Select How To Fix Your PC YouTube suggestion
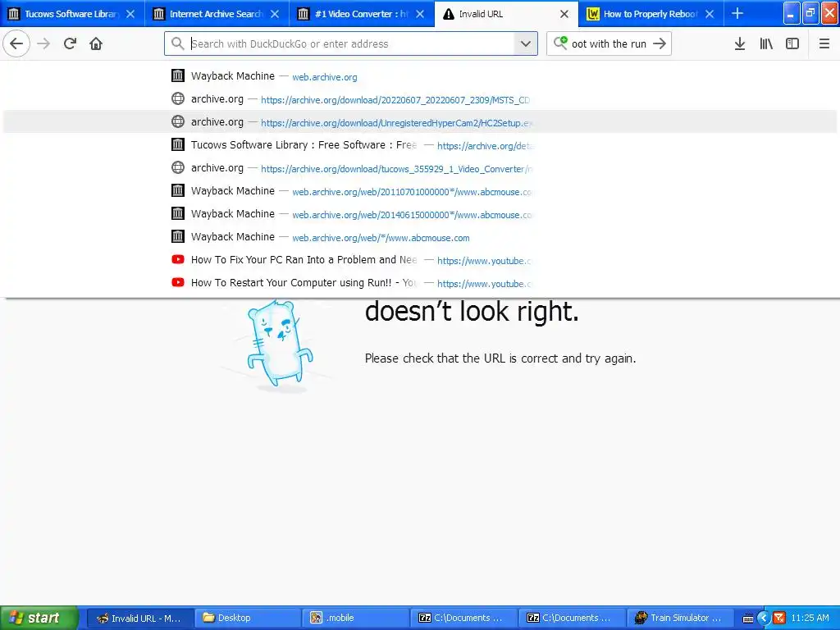 [x=419, y=260]
